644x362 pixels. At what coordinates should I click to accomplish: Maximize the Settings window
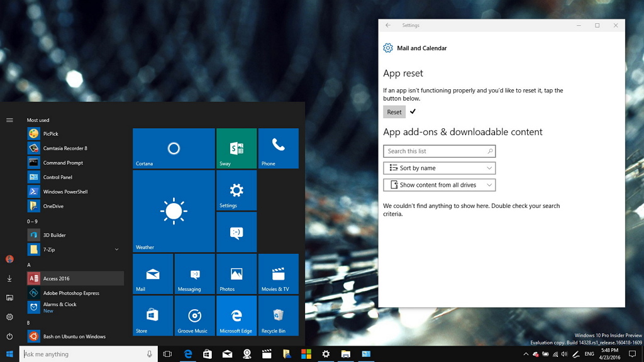[597, 25]
